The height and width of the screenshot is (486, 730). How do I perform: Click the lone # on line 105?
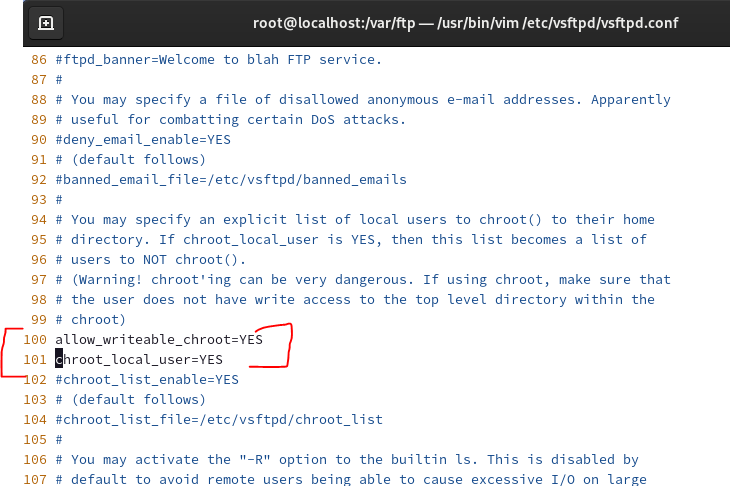59,440
